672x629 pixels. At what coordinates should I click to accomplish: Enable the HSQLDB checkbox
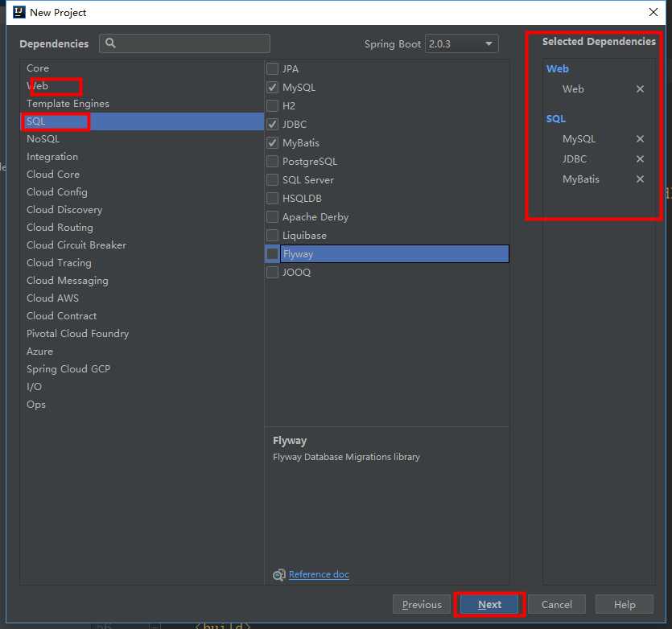point(272,198)
